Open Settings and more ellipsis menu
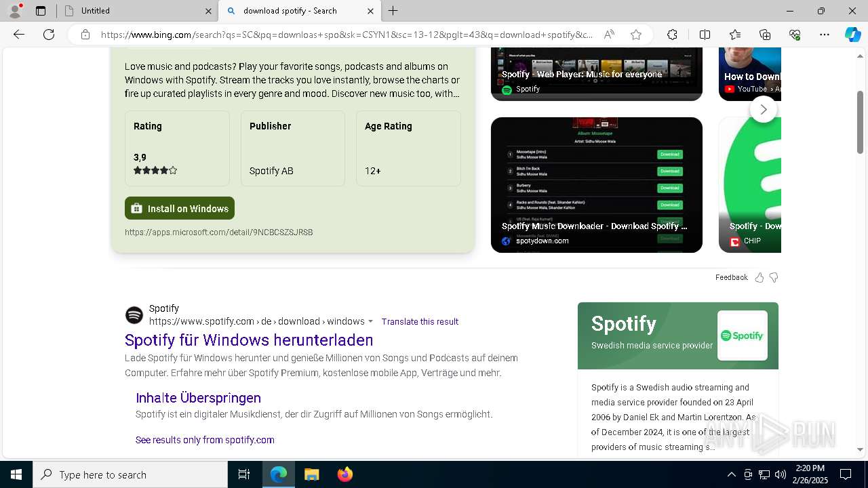Image resolution: width=868 pixels, height=488 pixels. tap(825, 35)
